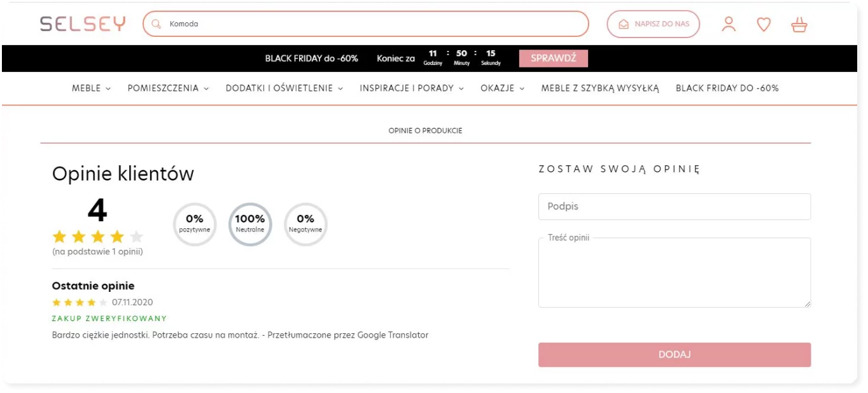Click the Treść opinii text area
Screen dimensions: 868x393
[674, 275]
